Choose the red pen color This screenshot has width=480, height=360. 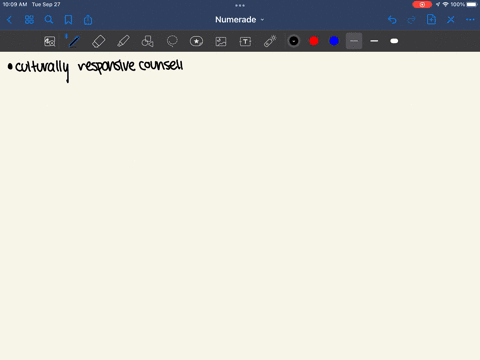point(314,41)
